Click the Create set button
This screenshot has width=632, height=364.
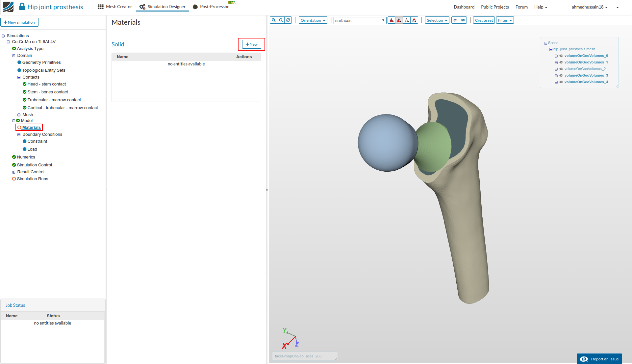point(484,20)
